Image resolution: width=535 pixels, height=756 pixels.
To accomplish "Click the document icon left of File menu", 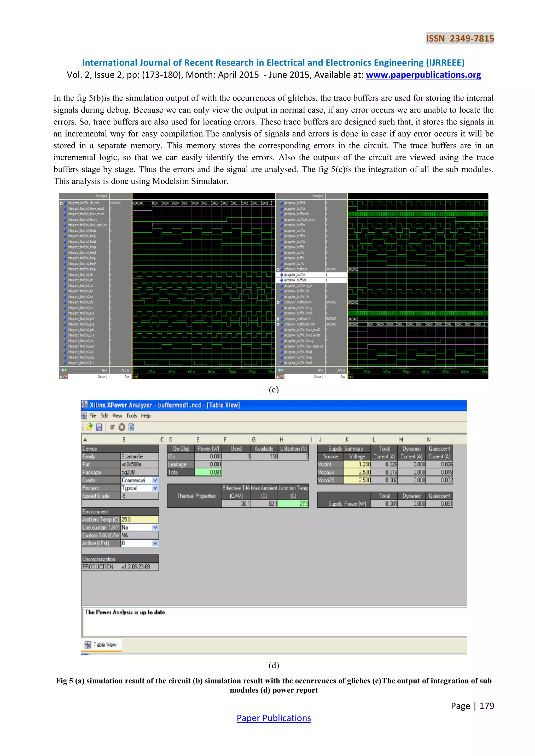I will point(84,416).
